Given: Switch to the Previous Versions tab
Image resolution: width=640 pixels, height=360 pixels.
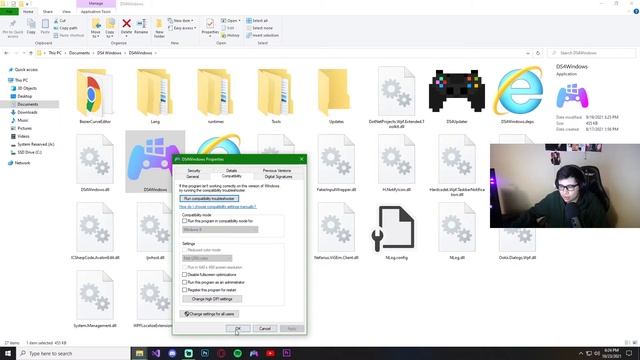Looking at the screenshot, I should 277,171.
